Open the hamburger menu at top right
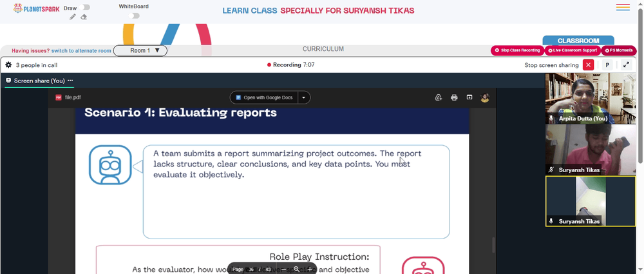This screenshot has height=274, width=644. (623, 7)
